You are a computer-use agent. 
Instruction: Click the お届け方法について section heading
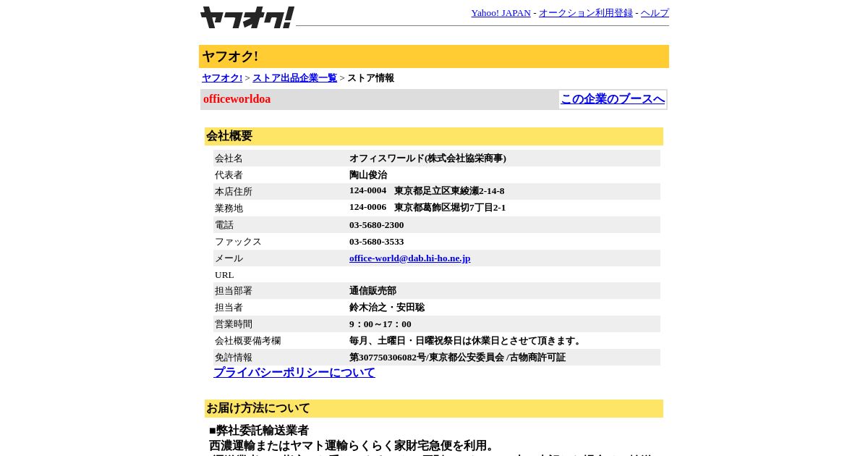258,408
